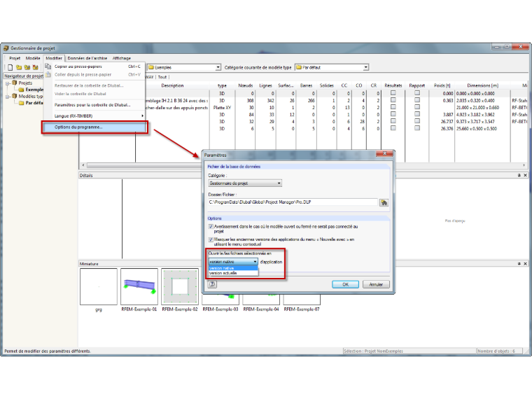Open the Affichage menu
The image size is (532, 399).
coord(122,58)
